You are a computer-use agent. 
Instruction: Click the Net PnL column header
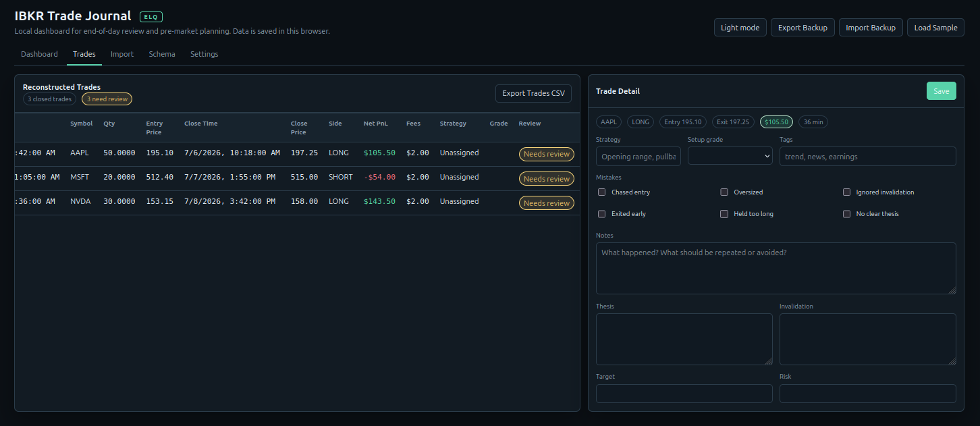pyautogui.click(x=375, y=124)
